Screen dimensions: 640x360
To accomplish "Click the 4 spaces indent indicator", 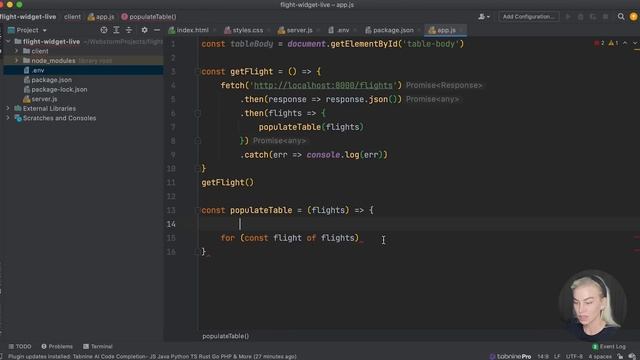I will tap(600, 356).
